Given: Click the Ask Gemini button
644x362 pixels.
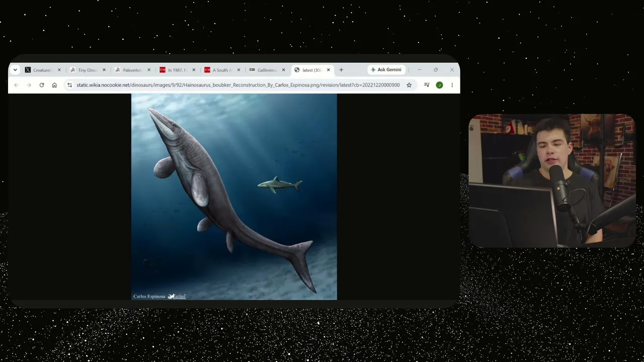Looking at the screenshot, I should point(386,70).
